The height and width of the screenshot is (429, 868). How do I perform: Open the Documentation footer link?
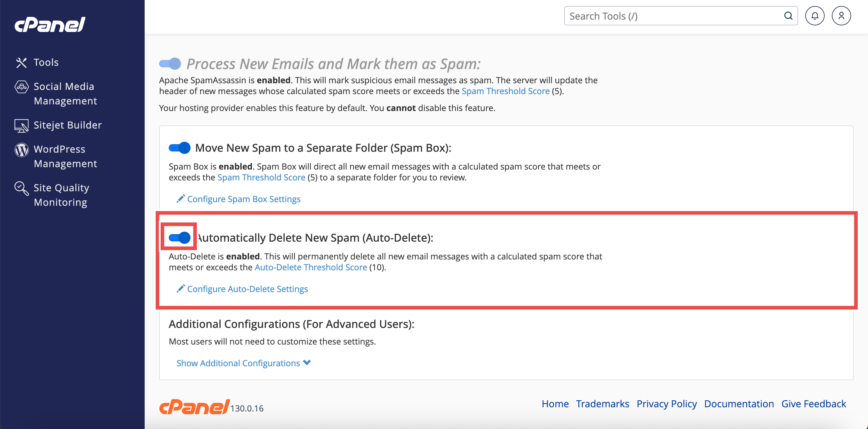739,404
